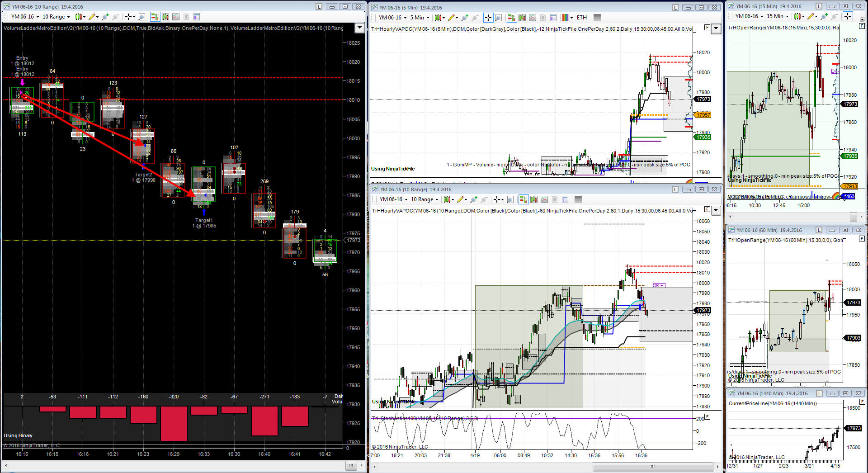Open rainbow color dropdown in 5 Min toolbar
Image resolution: width=868 pixels, height=473 pixels.
click(567, 18)
